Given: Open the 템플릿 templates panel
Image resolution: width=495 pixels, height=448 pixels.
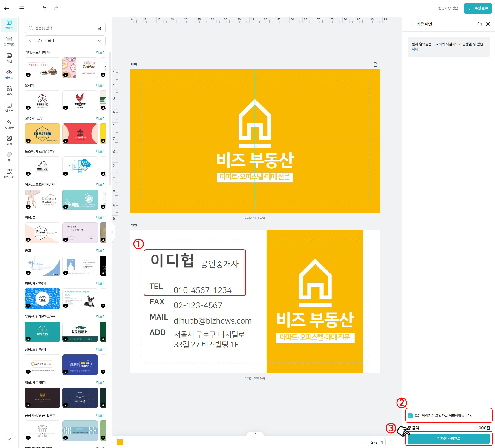Looking at the screenshot, I should pyautogui.click(x=9, y=25).
